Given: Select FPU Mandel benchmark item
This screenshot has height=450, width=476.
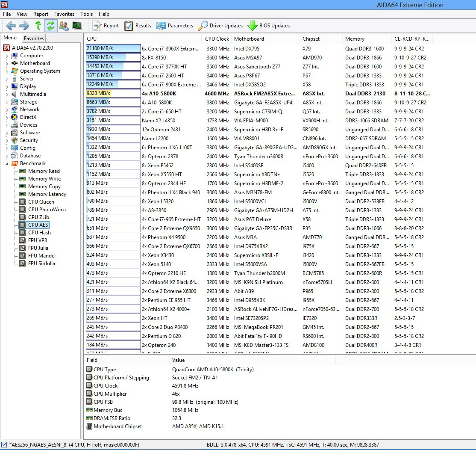Looking at the screenshot, I should 41,256.
